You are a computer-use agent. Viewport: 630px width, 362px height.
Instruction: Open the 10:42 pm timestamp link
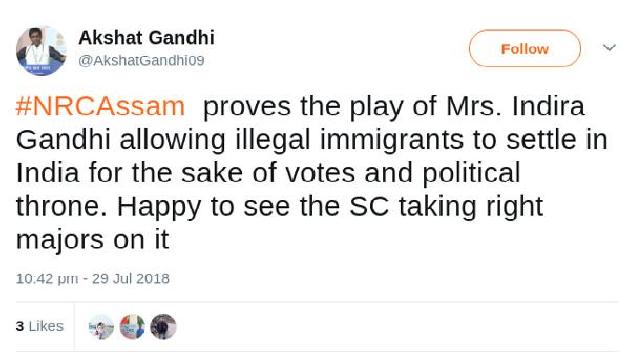[47, 279]
